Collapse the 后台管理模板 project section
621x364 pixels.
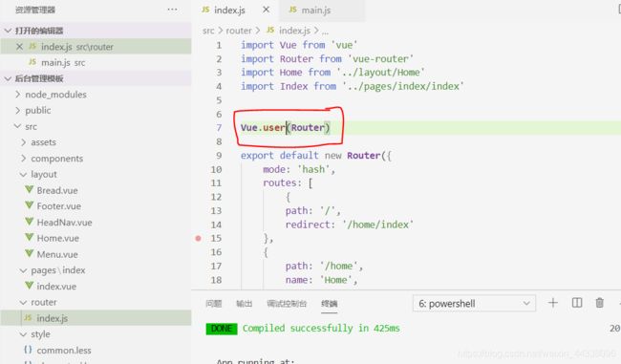tap(96, 78)
